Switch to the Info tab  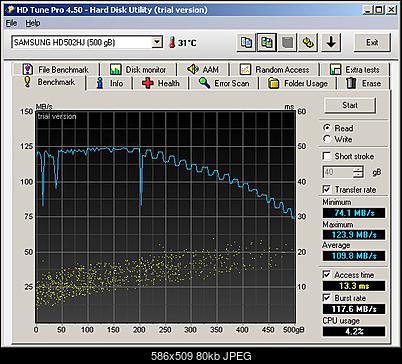110,83
